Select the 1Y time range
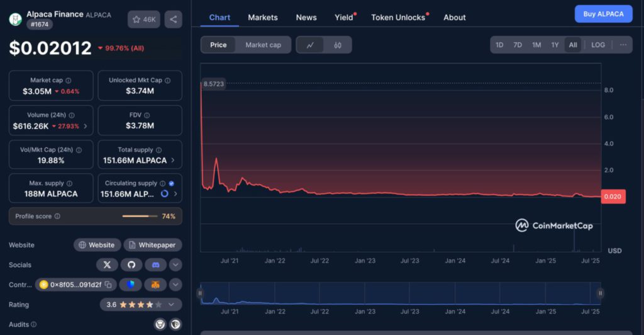The height and width of the screenshot is (335, 644). pos(555,45)
